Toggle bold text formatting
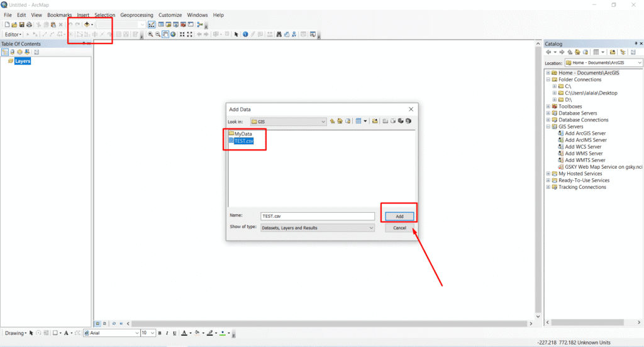Viewport: 644px width, 347px height. point(160,333)
